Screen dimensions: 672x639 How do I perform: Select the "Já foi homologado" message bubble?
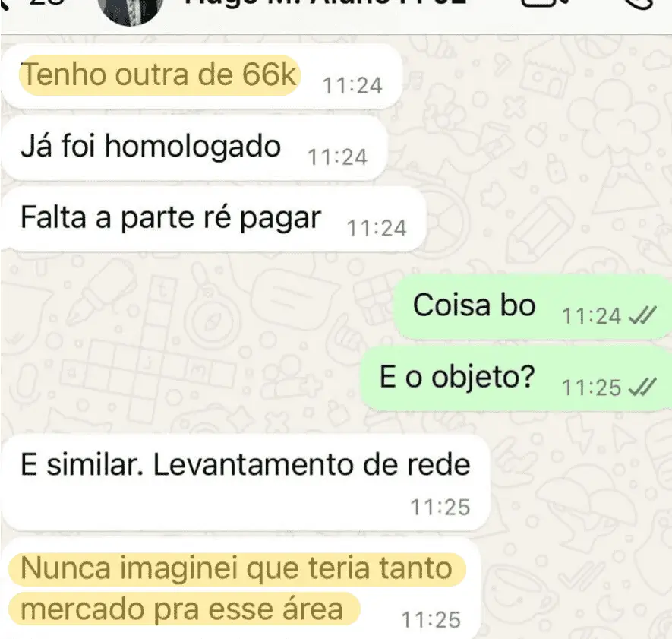pyautogui.click(x=194, y=147)
